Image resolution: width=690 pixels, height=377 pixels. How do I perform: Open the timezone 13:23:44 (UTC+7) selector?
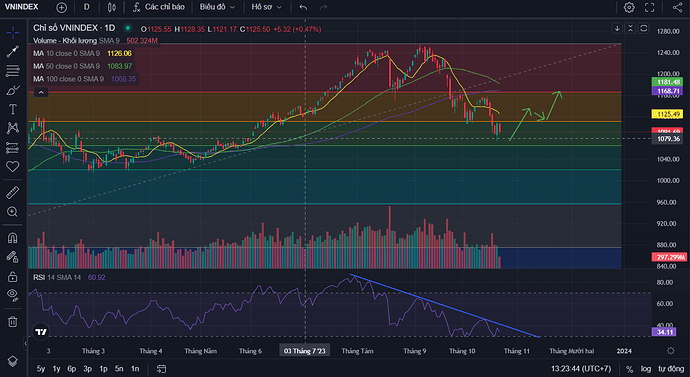click(x=581, y=369)
